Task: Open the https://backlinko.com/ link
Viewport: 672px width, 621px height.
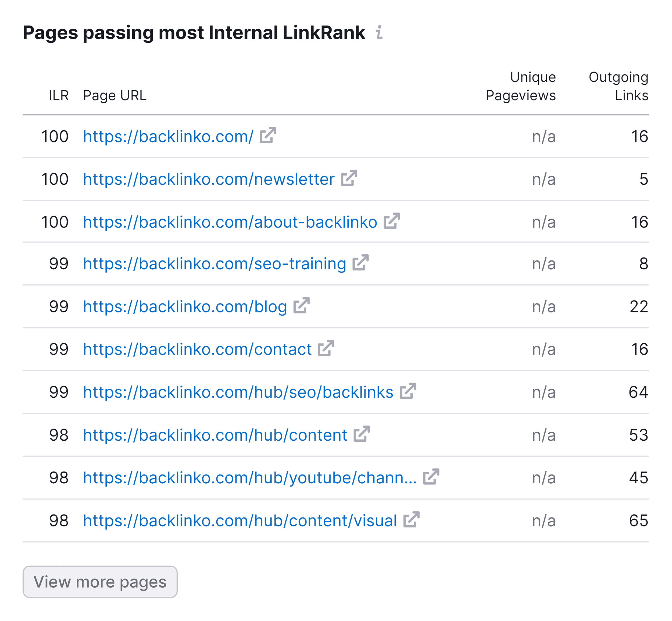Action: pos(168,137)
